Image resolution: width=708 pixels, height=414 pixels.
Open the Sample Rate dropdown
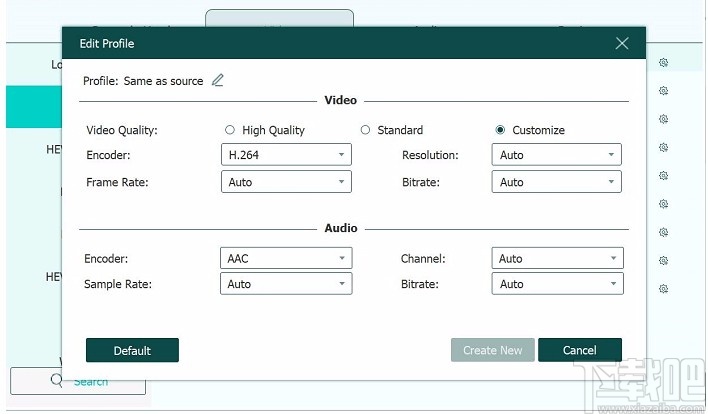pos(286,284)
